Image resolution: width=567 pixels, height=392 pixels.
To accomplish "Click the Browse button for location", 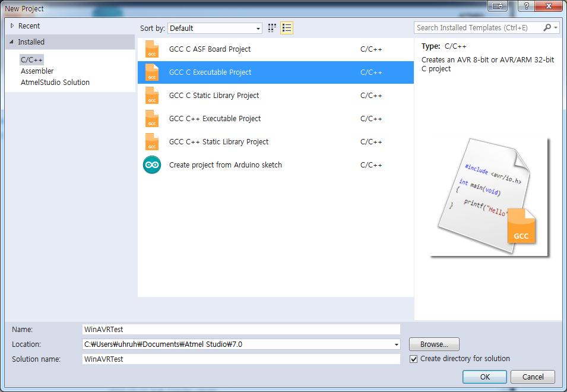I will pos(433,344).
